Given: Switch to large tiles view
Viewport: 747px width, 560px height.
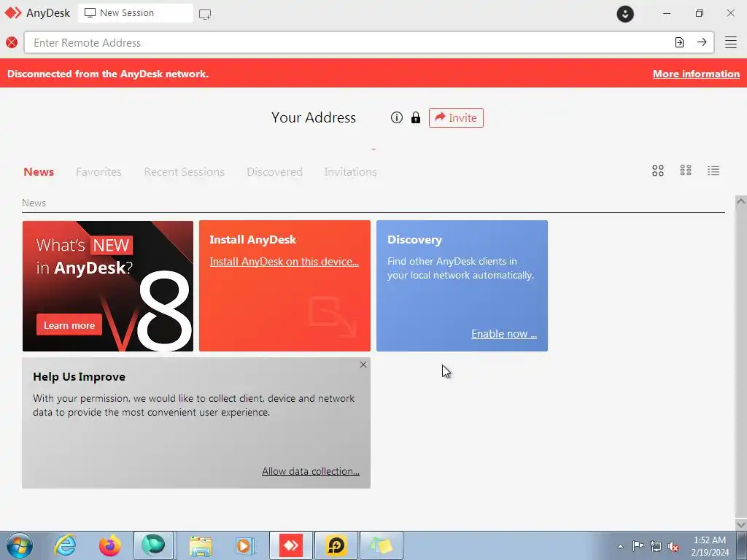Looking at the screenshot, I should tap(658, 171).
